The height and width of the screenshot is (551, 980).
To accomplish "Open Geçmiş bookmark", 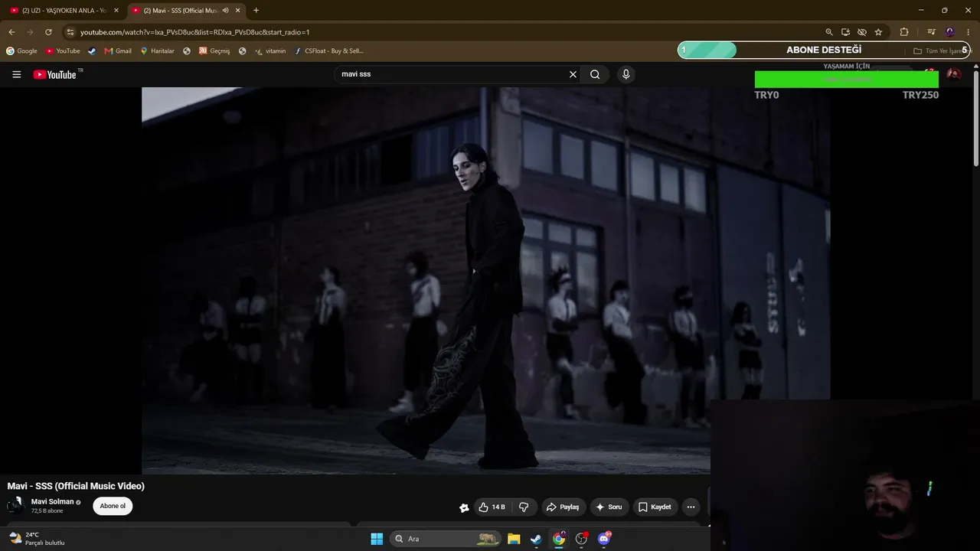I will pos(214,51).
